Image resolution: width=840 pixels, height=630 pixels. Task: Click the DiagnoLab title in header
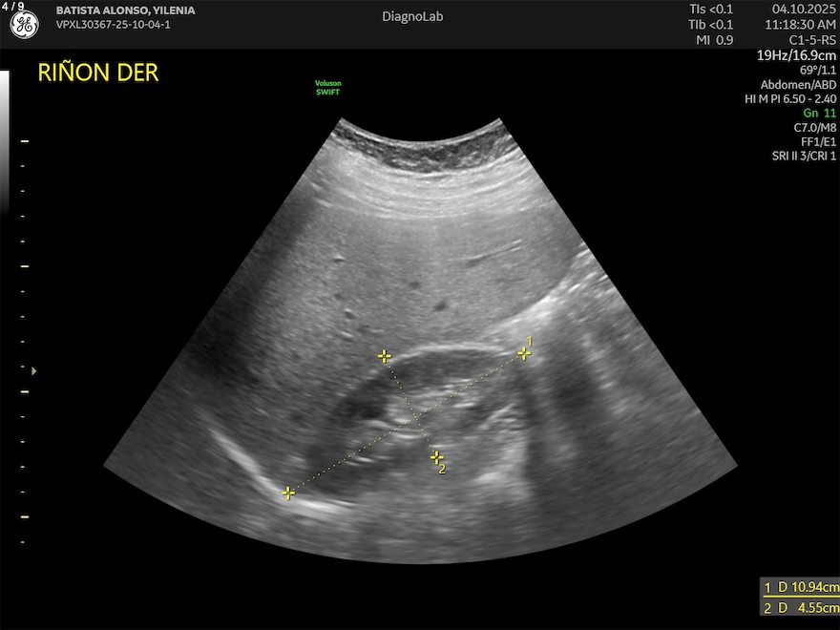click(x=412, y=17)
